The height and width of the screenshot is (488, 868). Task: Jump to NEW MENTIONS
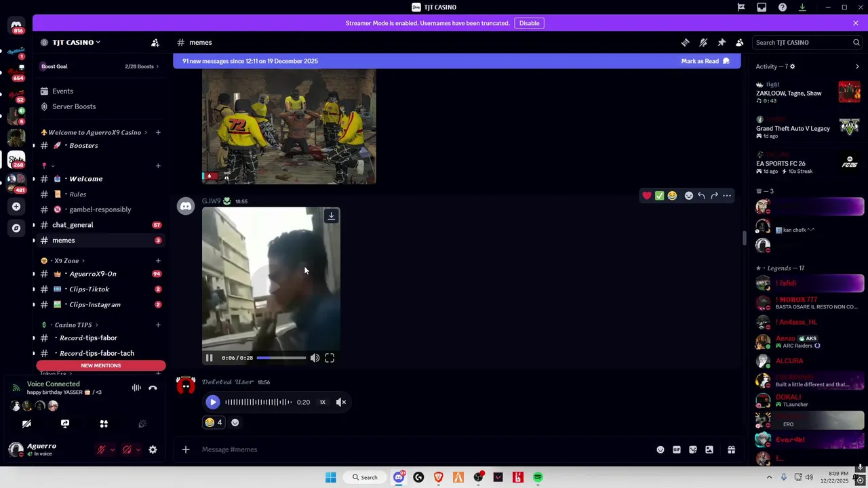[101, 365]
